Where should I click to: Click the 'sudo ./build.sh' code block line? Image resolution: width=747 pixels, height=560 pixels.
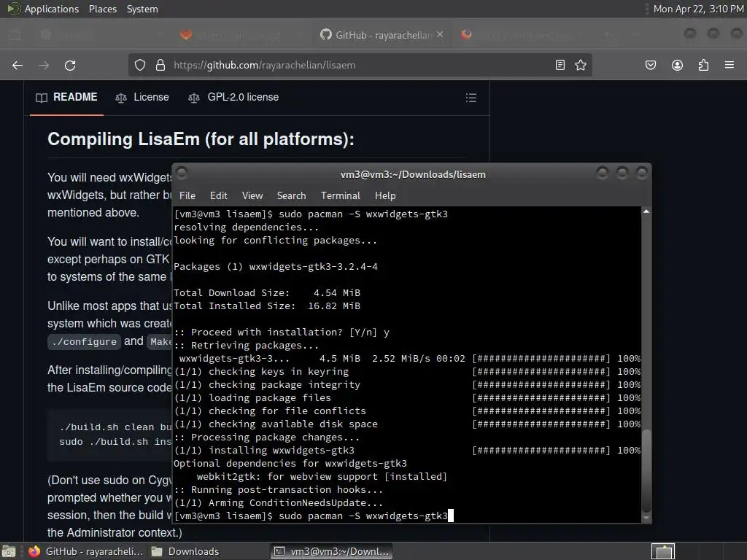(115, 441)
